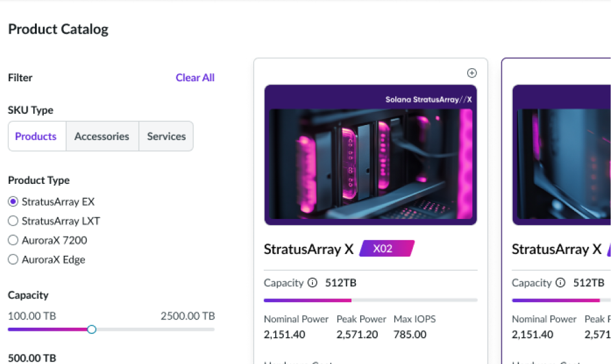The height and width of the screenshot is (364, 611).
Task: Click Solana StratusArray//X logo in first image
Action: pyautogui.click(x=428, y=99)
